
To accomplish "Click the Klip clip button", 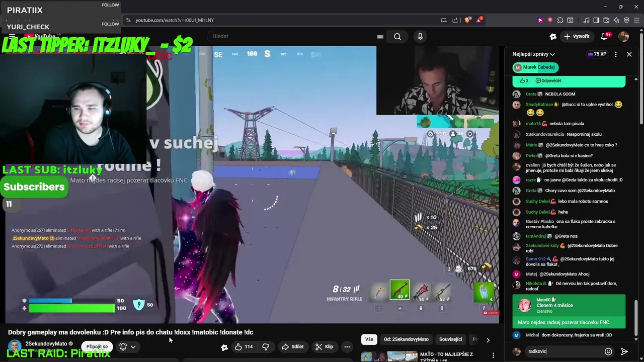I will [x=325, y=347].
